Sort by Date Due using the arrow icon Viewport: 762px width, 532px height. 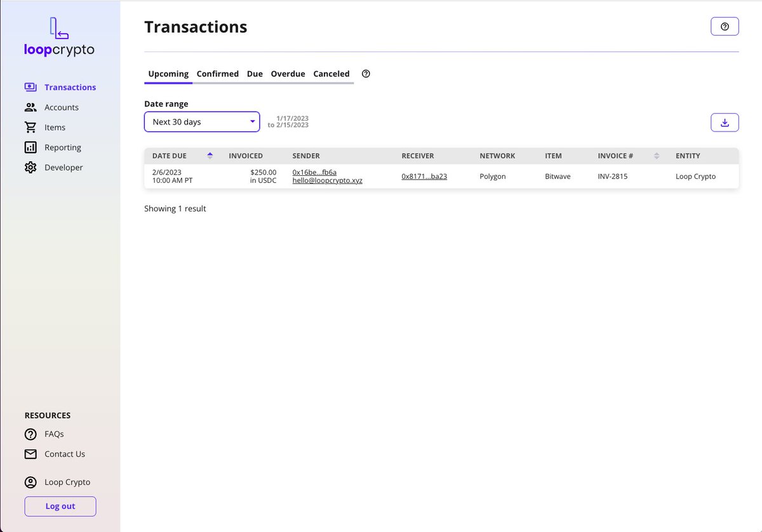pos(210,156)
